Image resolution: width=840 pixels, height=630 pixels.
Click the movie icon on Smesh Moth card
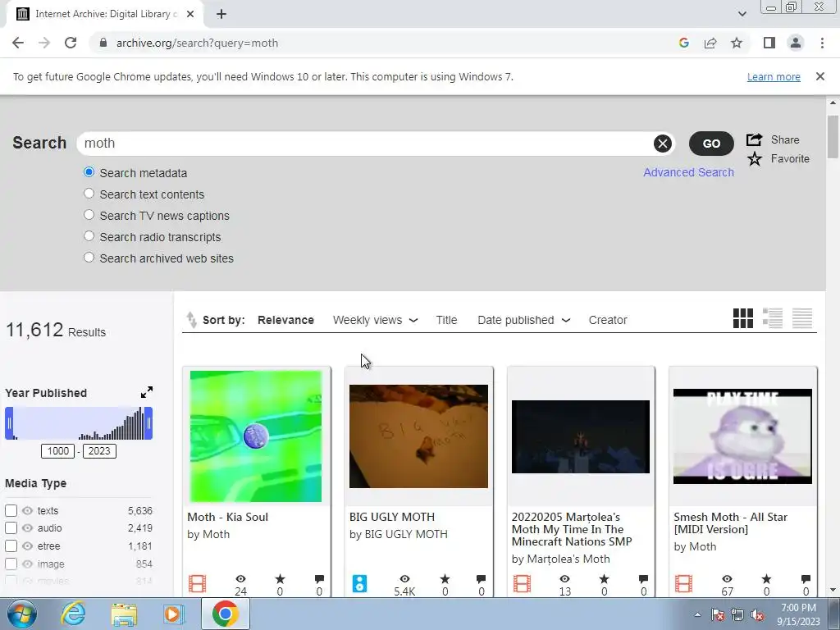(x=683, y=583)
